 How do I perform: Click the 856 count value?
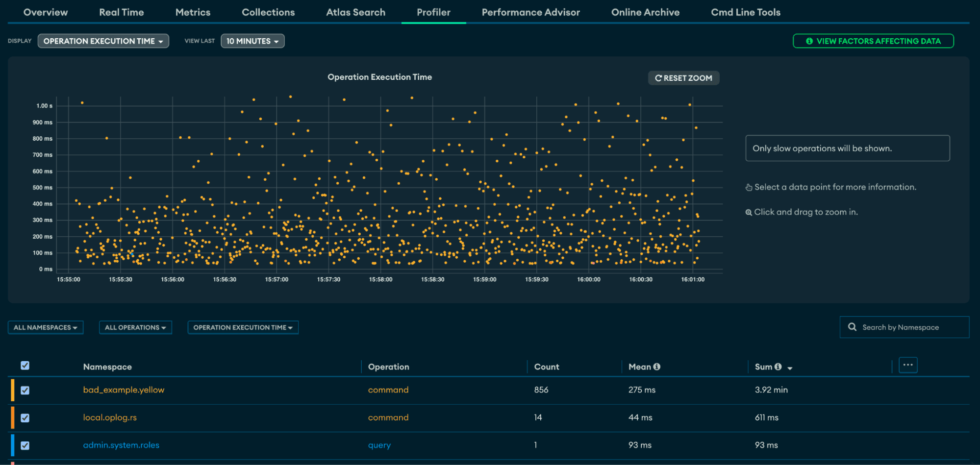pyautogui.click(x=541, y=390)
